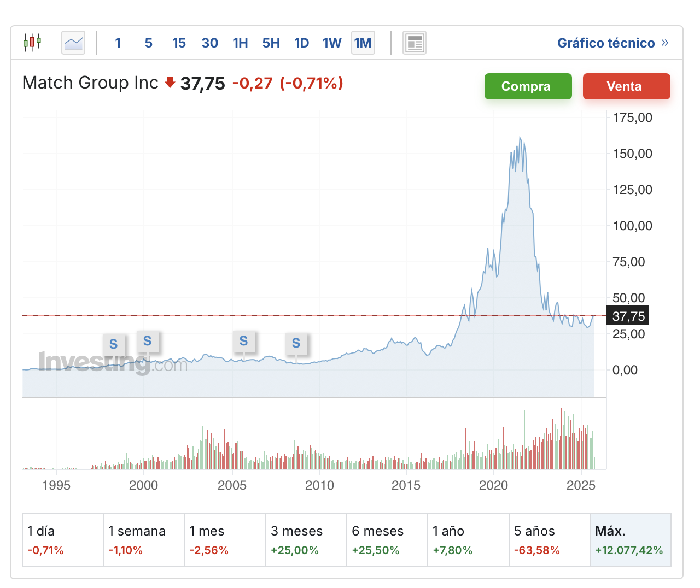Choose the 1H interval
Screen dimensions: 700x588
click(x=240, y=43)
